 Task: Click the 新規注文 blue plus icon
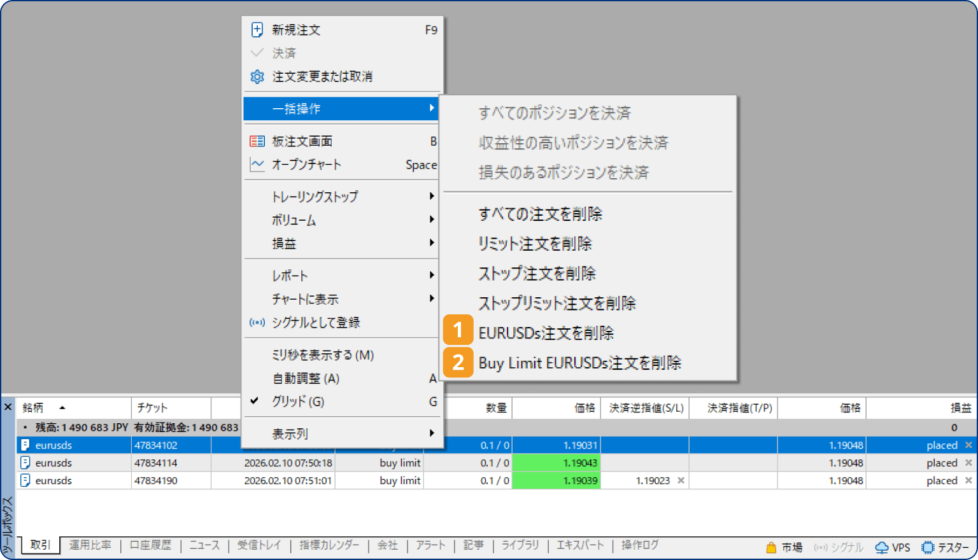point(257,29)
